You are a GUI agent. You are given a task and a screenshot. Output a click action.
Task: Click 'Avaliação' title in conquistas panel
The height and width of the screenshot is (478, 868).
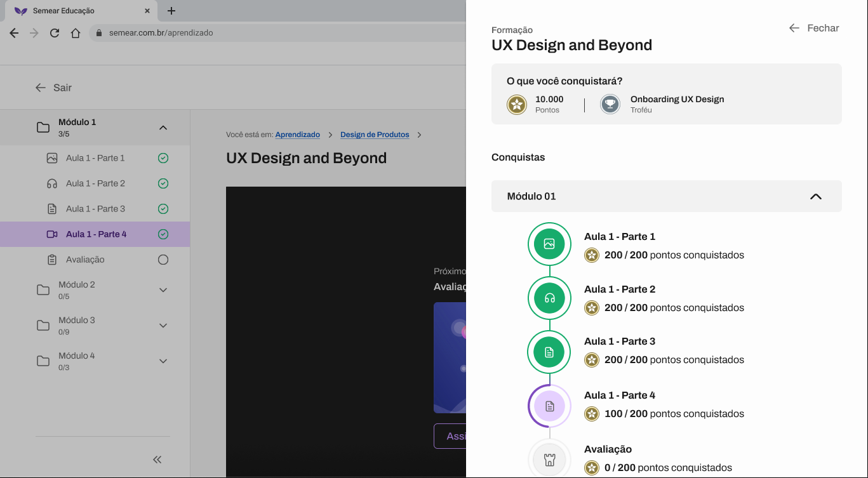pos(608,449)
